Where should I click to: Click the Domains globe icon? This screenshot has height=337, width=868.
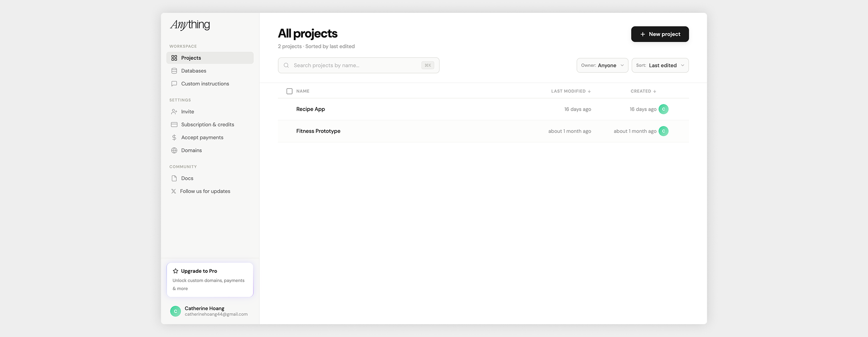click(174, 150)
